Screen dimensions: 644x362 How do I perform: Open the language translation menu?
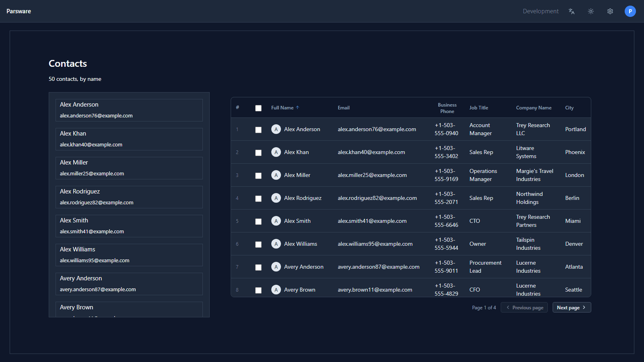click(572, 11)
